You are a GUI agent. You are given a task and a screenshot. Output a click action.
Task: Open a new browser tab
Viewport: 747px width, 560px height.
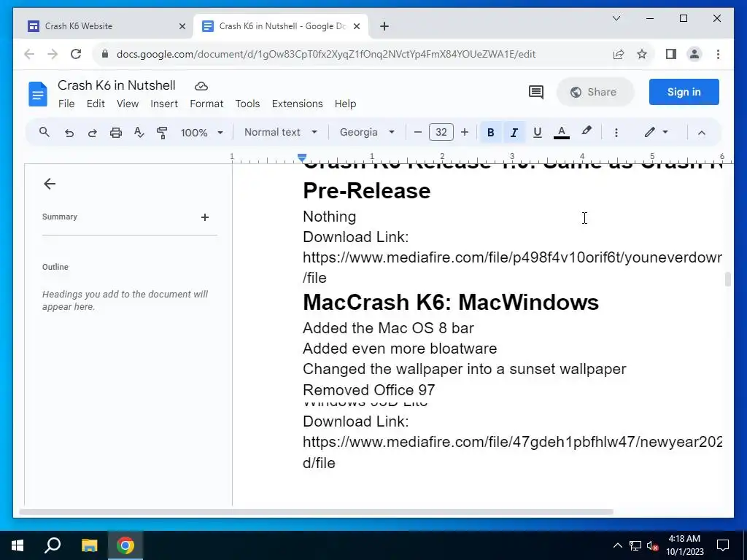point(384,26)
